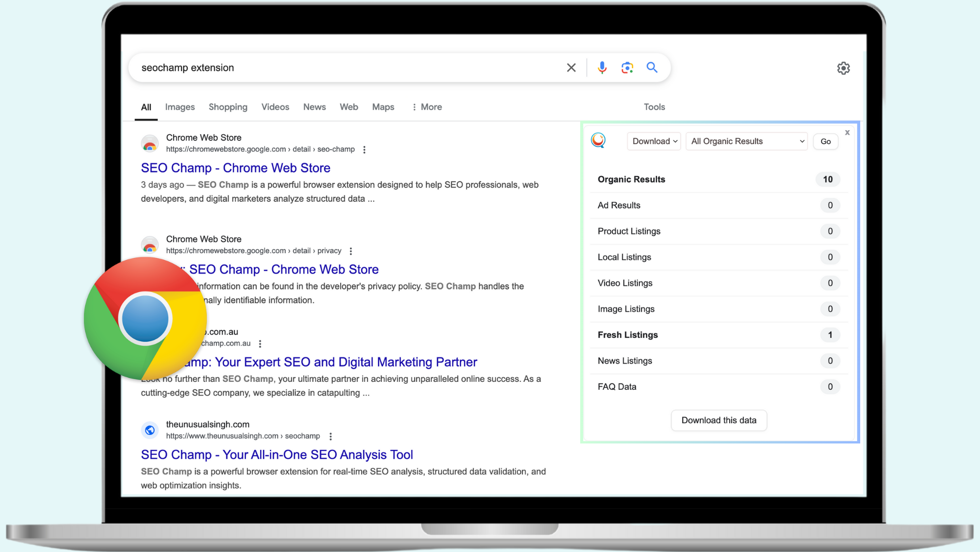
Task: Click the theunusualsingh.com globe favicon
Action: 150,430
